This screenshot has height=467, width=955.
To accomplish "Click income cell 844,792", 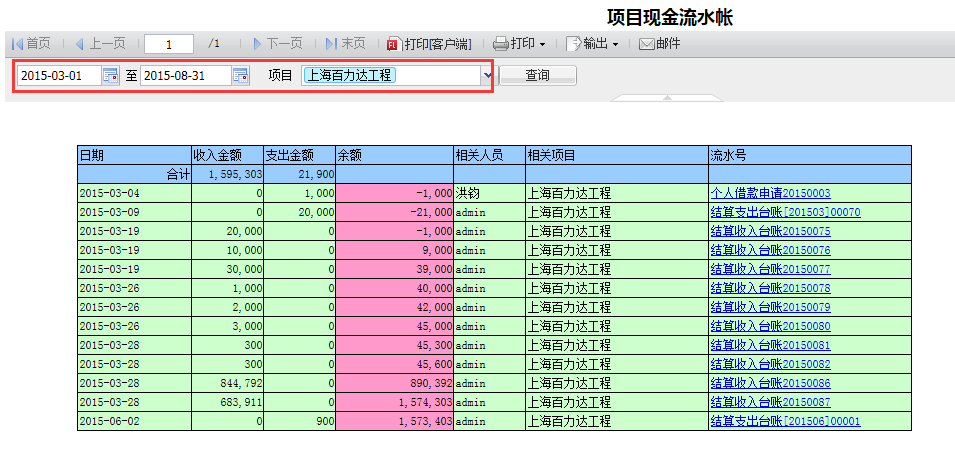I will point(227,383).
